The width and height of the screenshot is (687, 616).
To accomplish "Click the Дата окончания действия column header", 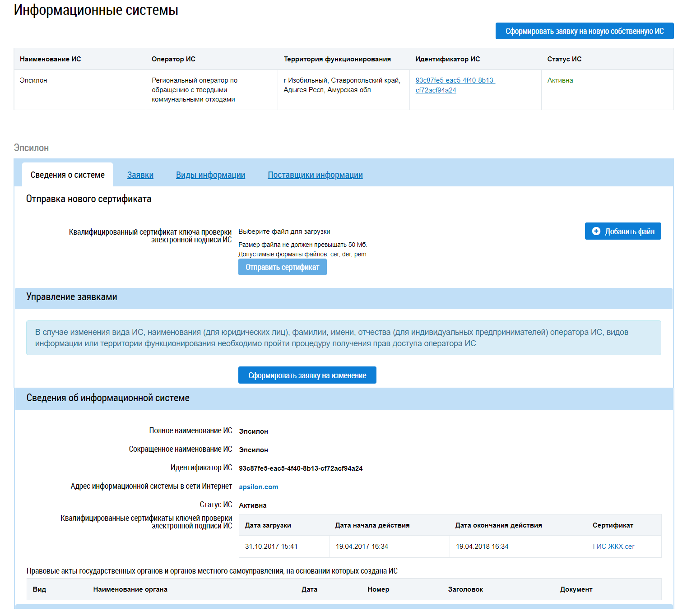I will point(498,525).
